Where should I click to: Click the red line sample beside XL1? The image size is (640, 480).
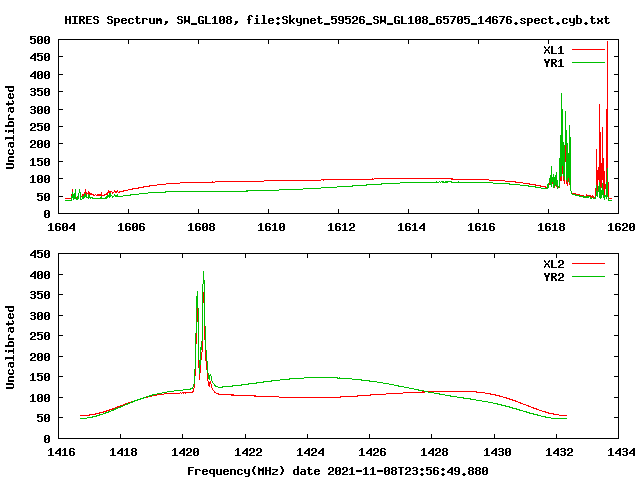click(x=590, y=49)
